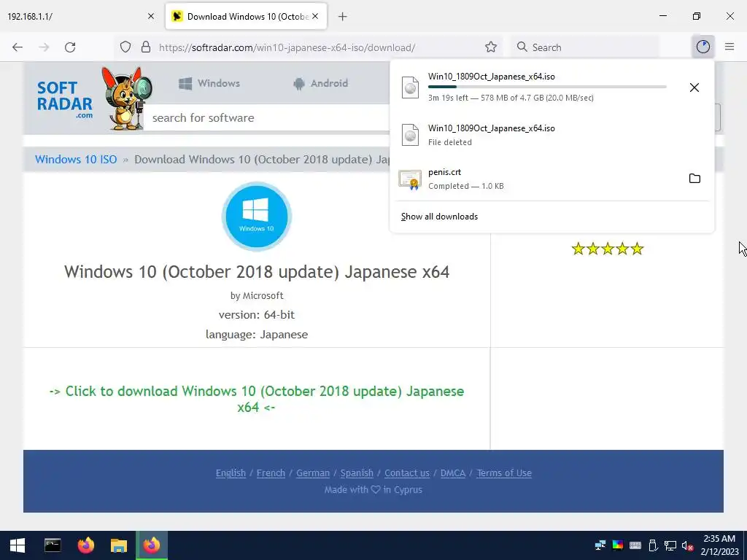
Task: Open the Terms of Use page
Action: tap(504, 472)
